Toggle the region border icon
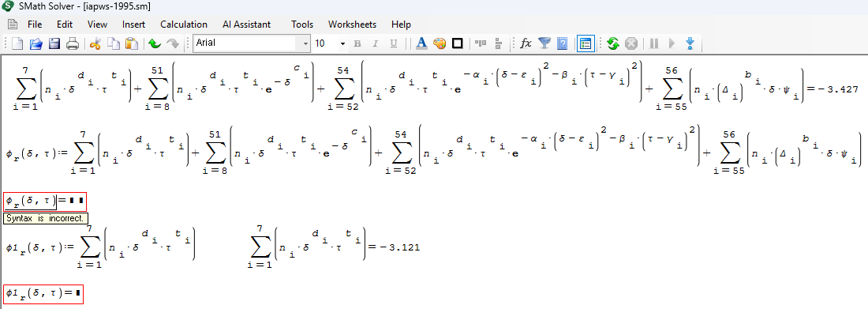Screen dimensions: 868x309 (x=457, y=43)
